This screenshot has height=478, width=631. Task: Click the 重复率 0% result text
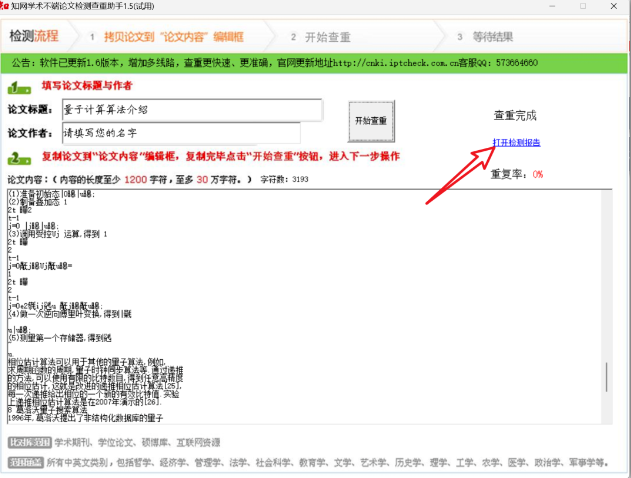(x=516, y=174)
